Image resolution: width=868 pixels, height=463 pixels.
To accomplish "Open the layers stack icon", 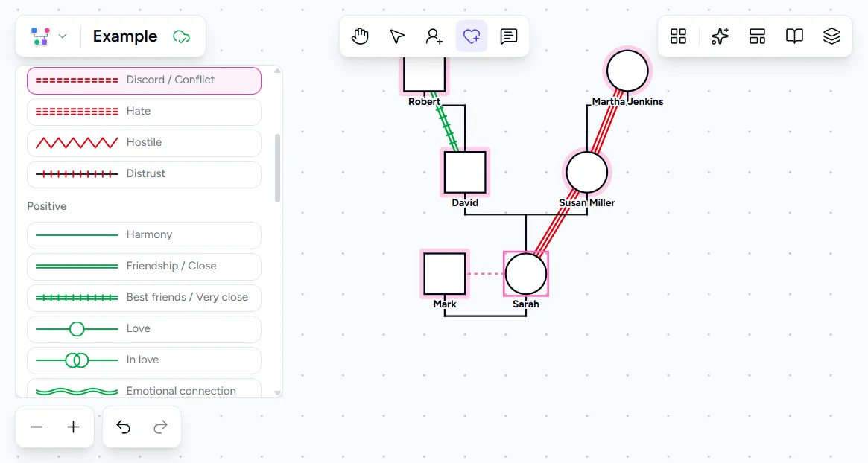I will click(x=831, y=36).
